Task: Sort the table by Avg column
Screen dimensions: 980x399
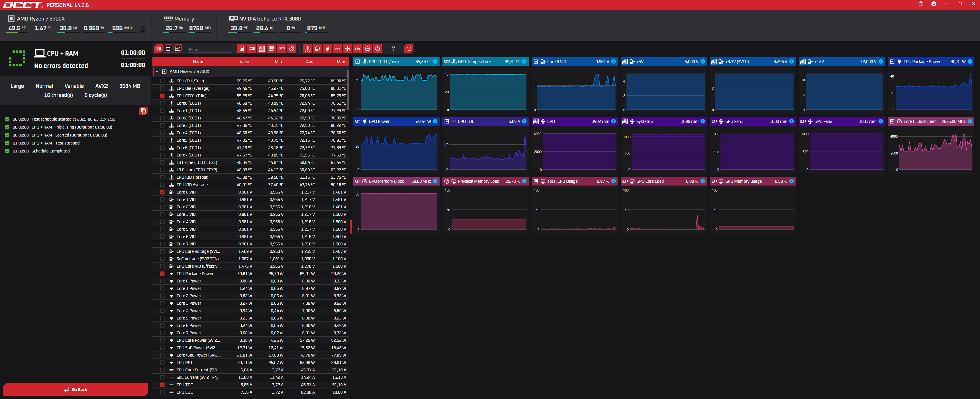Action: click(310, 62)
